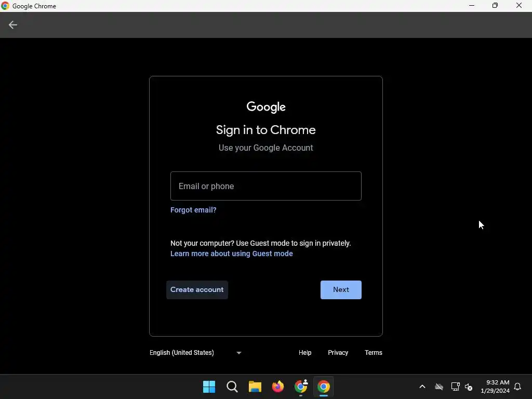
Task: Open File Explorer from the taskbar
Action: click(x=255, y=387)
